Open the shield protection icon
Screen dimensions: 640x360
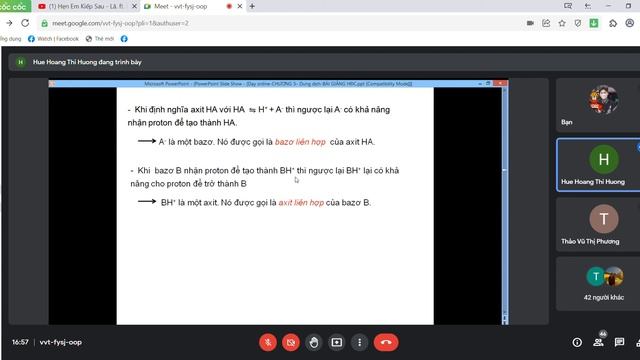[578, 23]
